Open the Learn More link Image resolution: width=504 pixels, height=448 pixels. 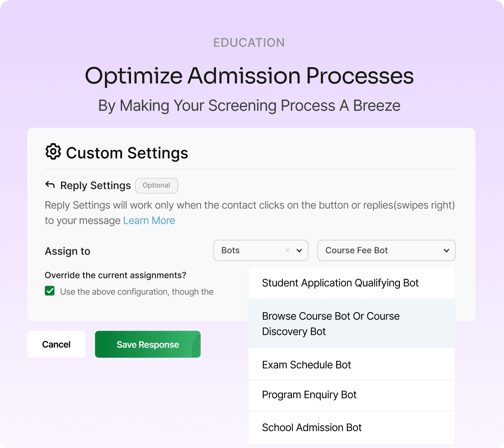click(x=149, y=220)
